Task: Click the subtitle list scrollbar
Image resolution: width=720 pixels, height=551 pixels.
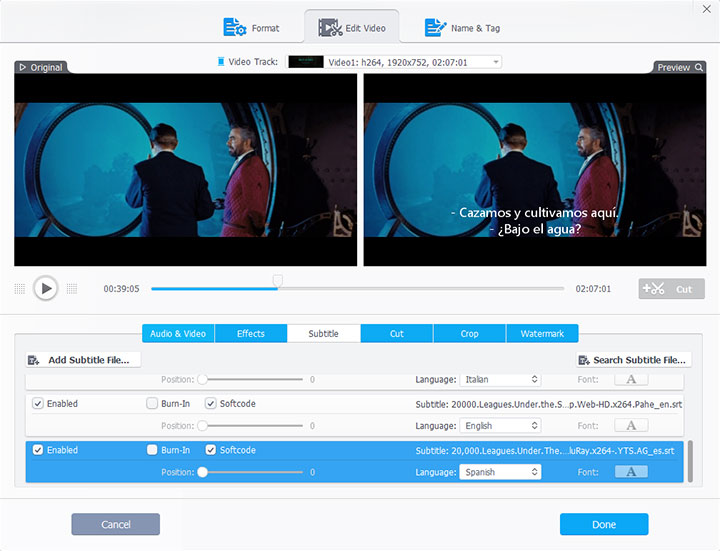Action: click(x=690, y=461)
